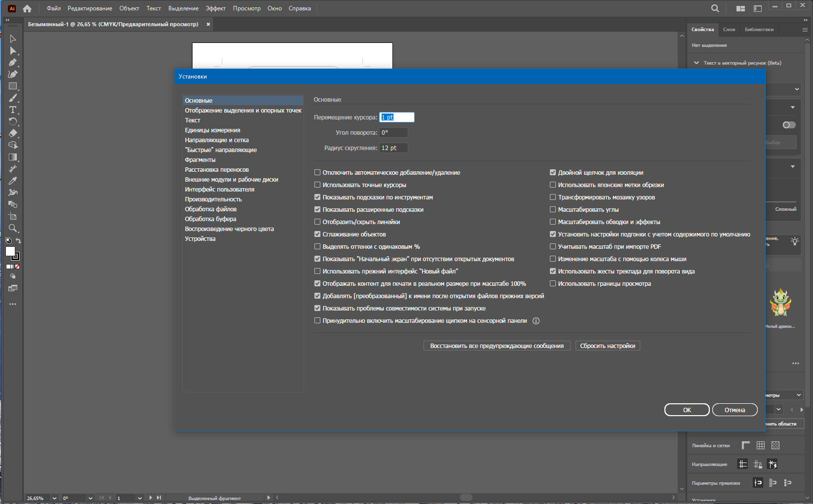Image resolution: width=813 pixels, height=504 pixels.
Task: Click 'Восстановить все предупреждающие сообщения' button
Action: 497,346
